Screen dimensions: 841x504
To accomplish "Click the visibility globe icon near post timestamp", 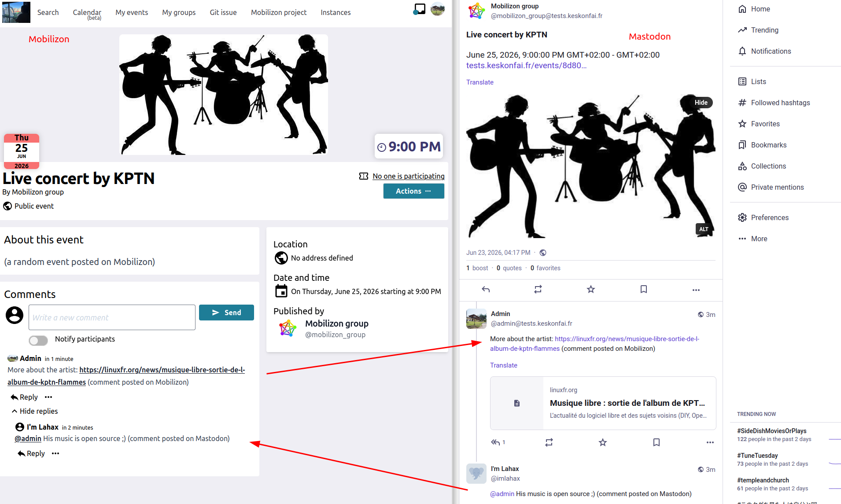I will coord(543,253).
